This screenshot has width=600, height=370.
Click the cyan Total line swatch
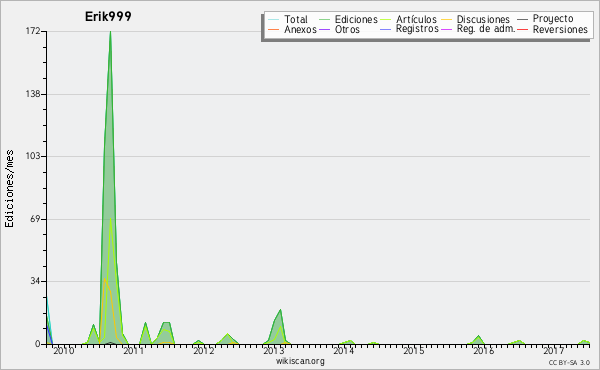pos(274,19)
